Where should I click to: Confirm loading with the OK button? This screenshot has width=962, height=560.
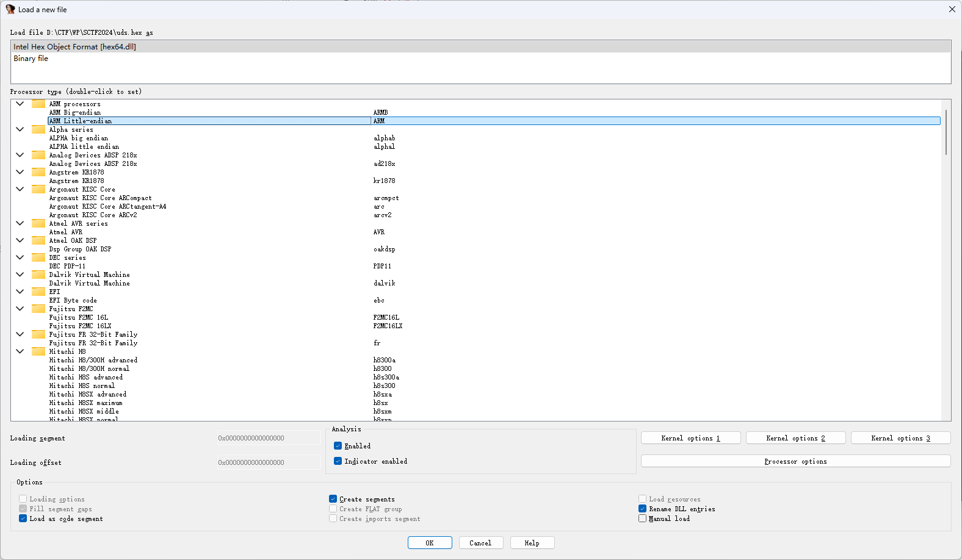[x=430, y=543]
